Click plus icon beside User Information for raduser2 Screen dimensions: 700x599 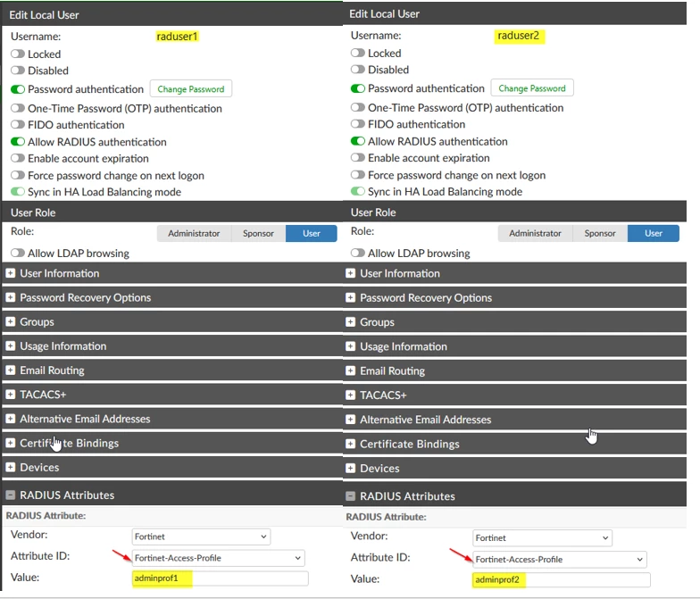point(351,273)
